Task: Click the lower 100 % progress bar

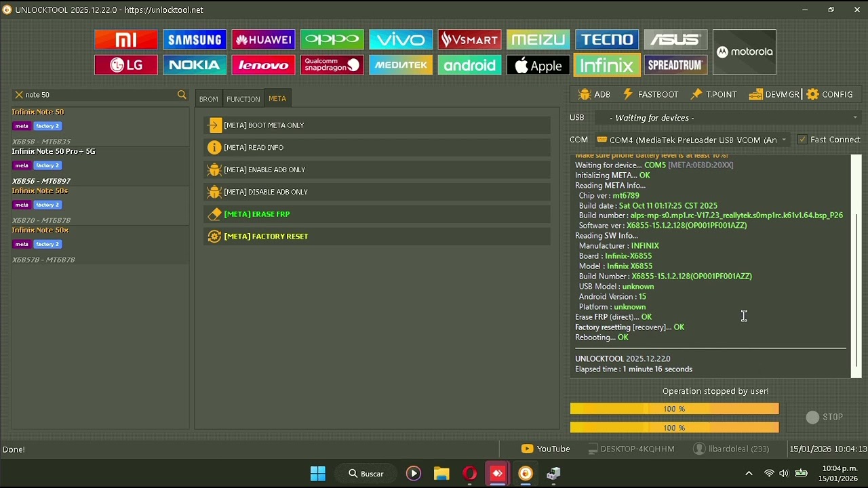Action: tap(675, 428)
